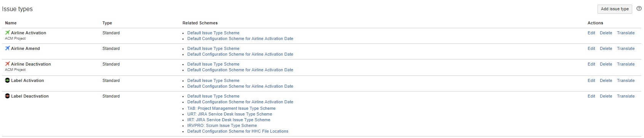Click the red Airline Deactivation plane icon
The image size is (644, 138).
coord(7,64)
